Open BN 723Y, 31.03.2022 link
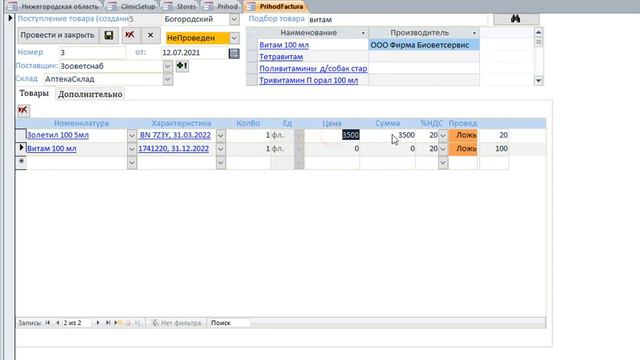 click(175, 135)
